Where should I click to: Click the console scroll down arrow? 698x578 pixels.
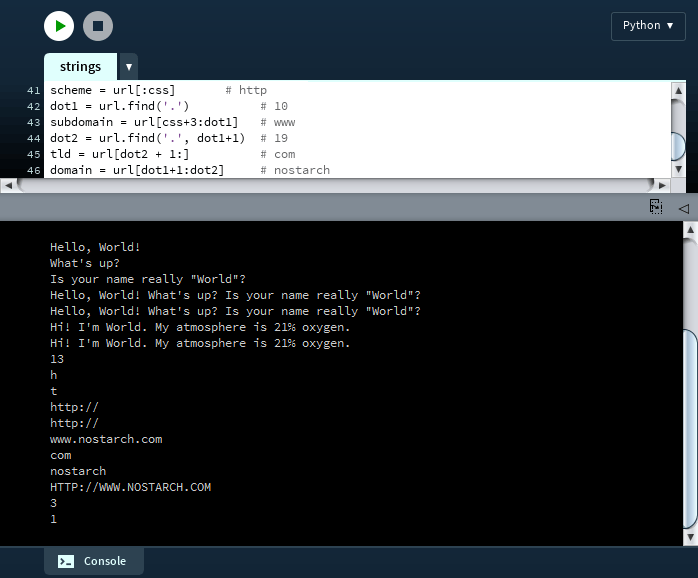pyautogui.click(x=690, y=537)
